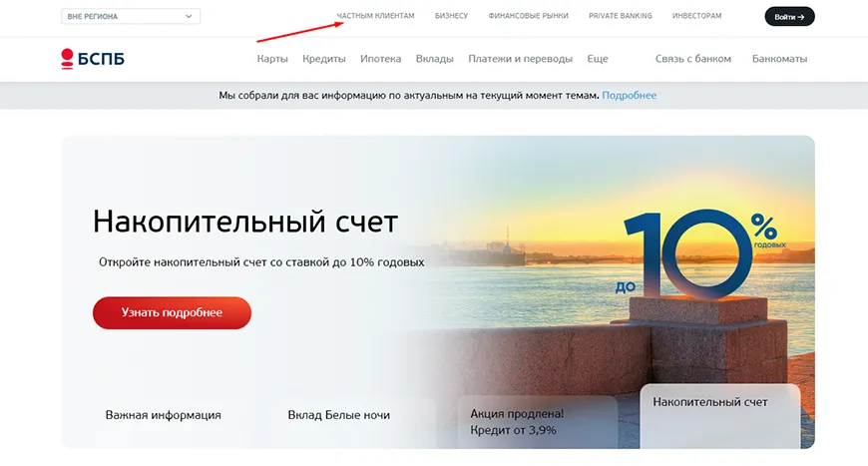Click the Войти login button
Viewport: 868px width, 466px height.
coord(789,17)
